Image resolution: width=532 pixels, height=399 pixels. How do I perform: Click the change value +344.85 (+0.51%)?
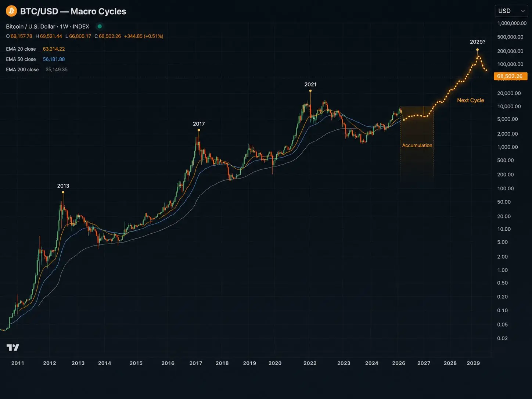[x=144, y=36]
